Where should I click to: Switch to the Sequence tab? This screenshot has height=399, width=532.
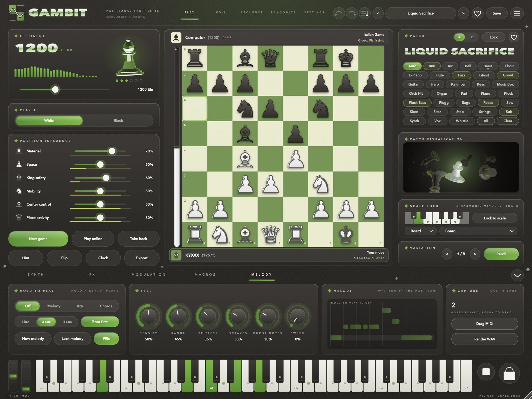[252, 13]
